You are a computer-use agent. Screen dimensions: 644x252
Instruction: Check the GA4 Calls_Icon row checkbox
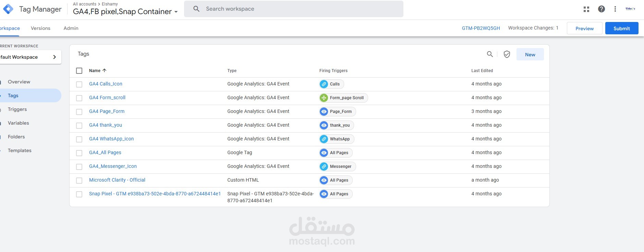79,84
